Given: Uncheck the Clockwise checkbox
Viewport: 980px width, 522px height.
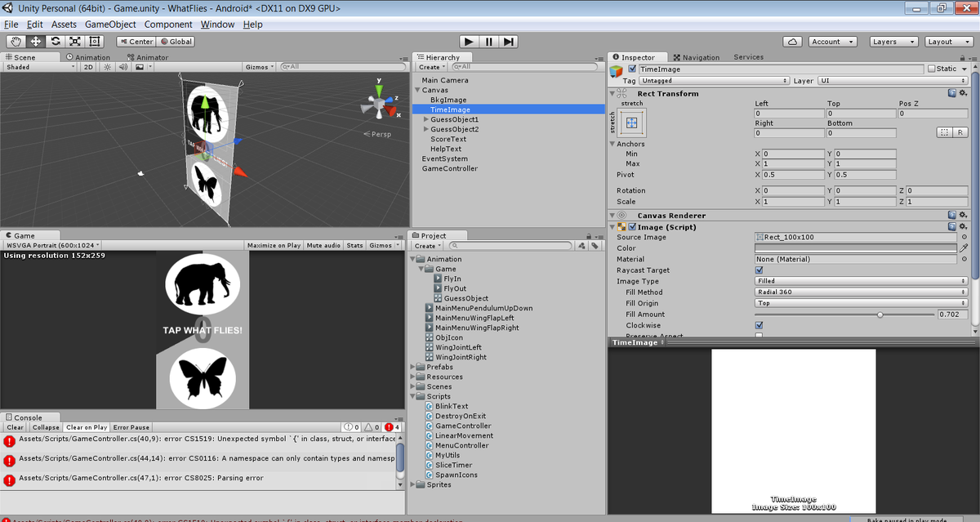Looking at the screenshot, I should tap(759, 325).
